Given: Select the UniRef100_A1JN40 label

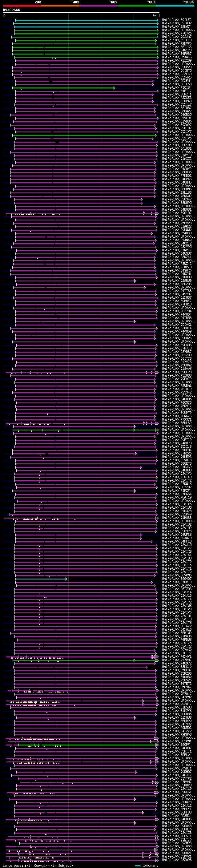Looking at the screenshot, I should pyautogui.click(x=177, y=240).
